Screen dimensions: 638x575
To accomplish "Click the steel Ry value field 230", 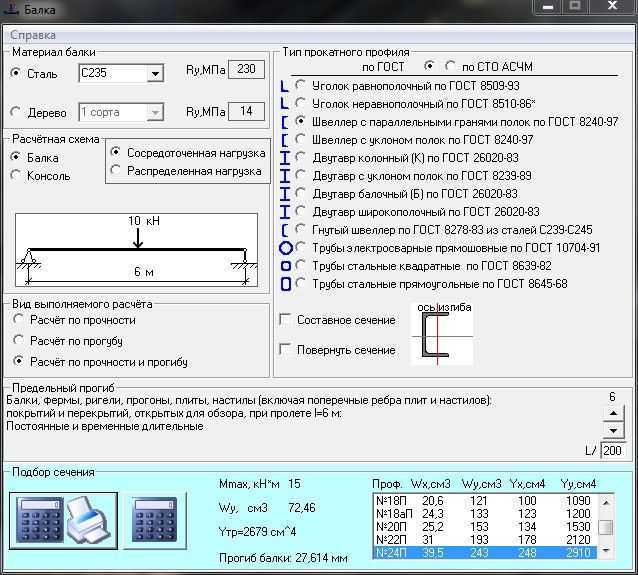I will pos(246,69).
